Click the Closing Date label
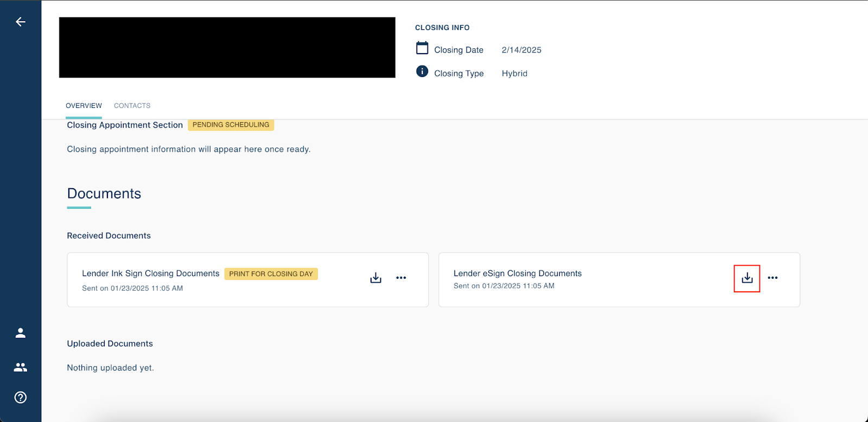 (458, 50)
